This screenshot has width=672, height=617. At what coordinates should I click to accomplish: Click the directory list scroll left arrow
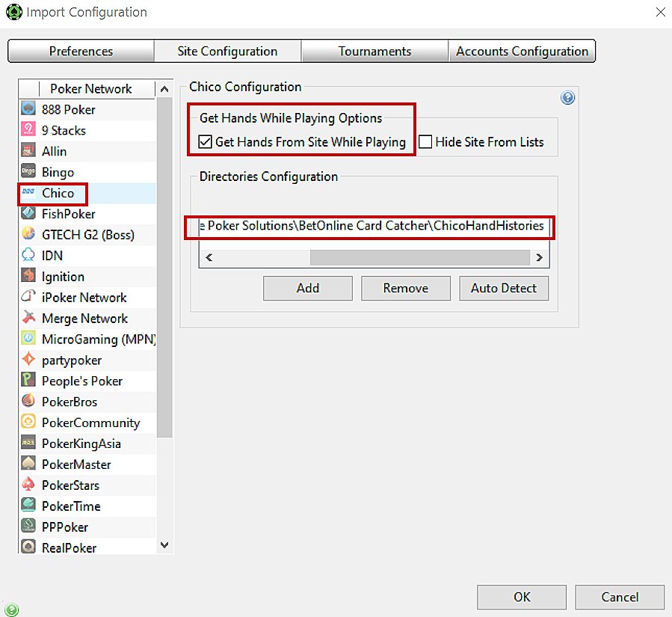coord(209,257)
